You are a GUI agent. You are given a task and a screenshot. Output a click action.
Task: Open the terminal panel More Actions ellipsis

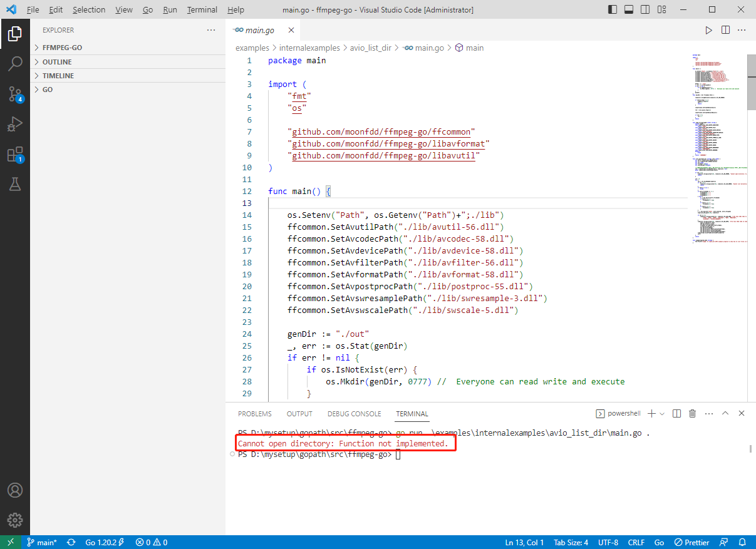[x=709, y=413]
